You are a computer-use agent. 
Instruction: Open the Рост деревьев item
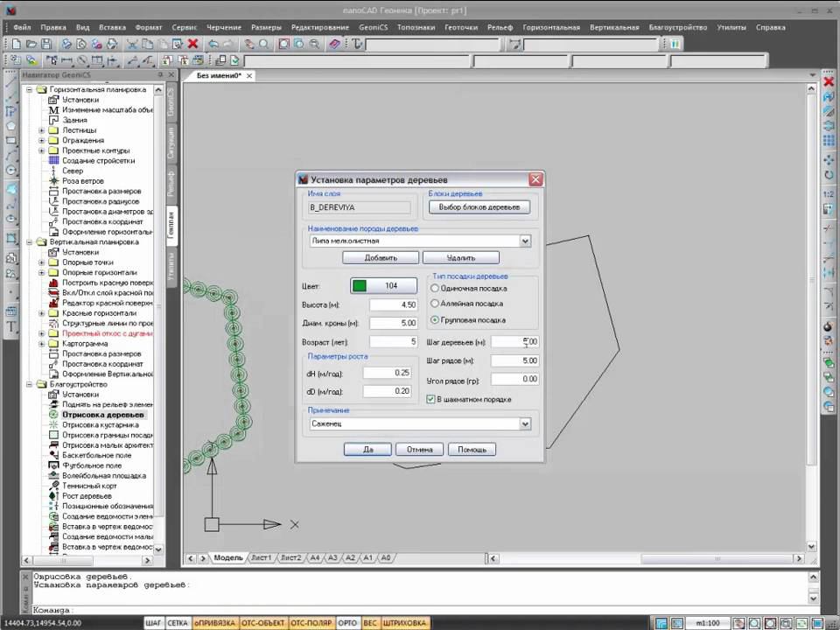pos(87,496)
